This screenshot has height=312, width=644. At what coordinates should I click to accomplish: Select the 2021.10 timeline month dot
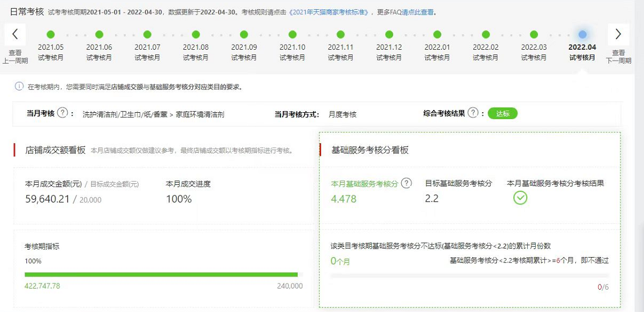tap(293, 34)
